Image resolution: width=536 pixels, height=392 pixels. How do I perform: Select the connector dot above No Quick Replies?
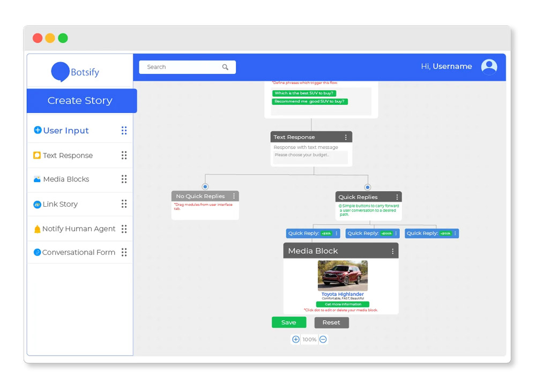(x=204, y=187)
